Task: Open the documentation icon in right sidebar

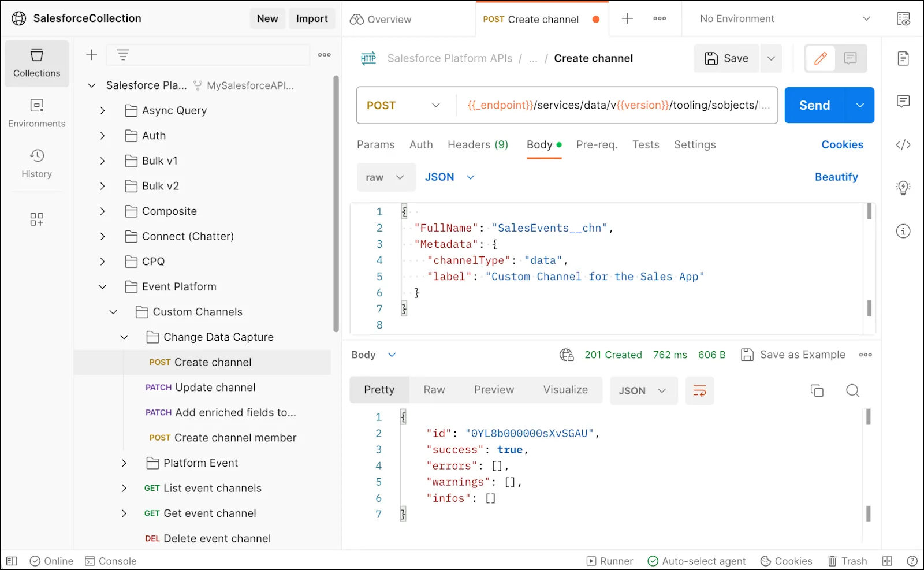Action: 903,58
